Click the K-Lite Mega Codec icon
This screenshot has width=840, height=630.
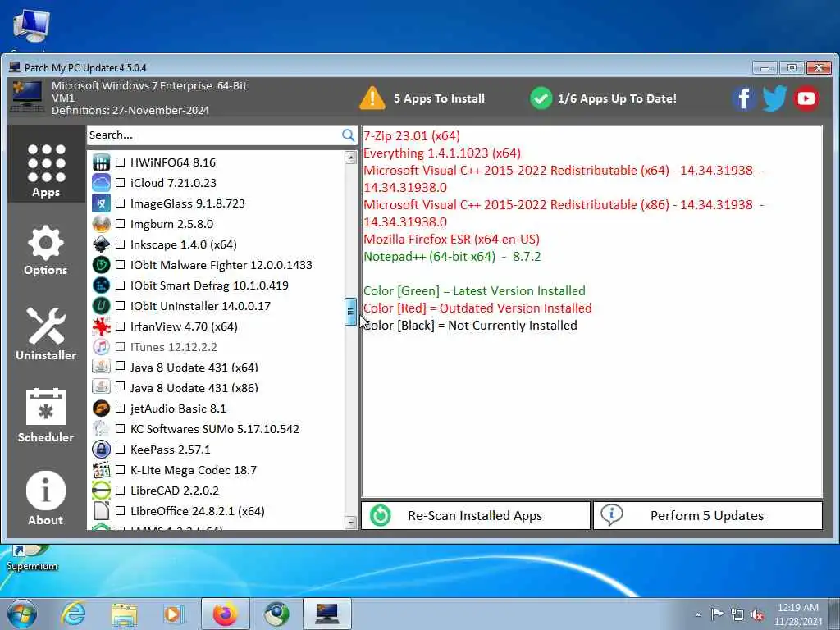pyautogui.click(x=101, y=470)
